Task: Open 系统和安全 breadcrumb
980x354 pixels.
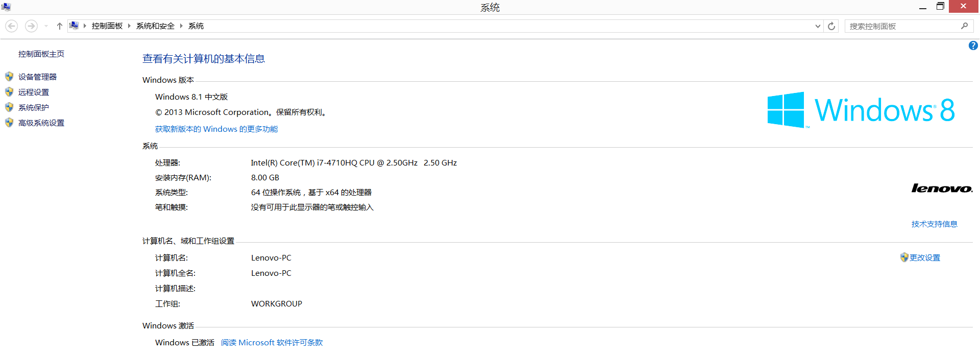Action: [155, 26]
